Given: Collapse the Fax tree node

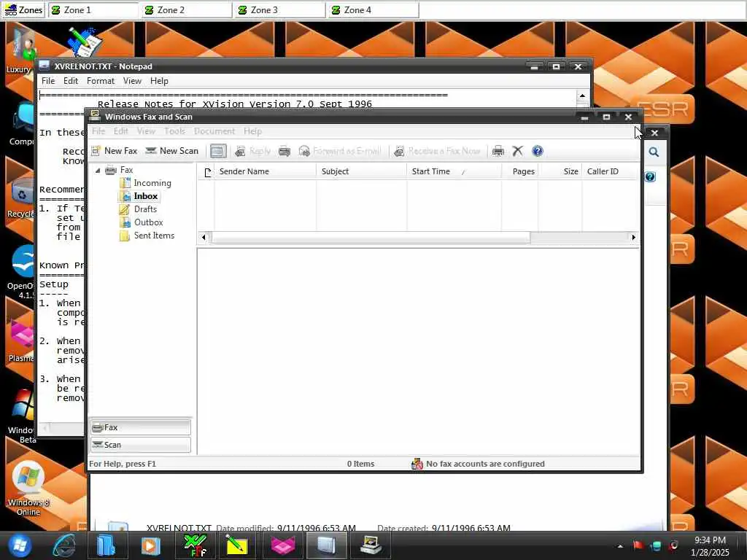Looking at the screenshot, I should [x=98, y=170].
